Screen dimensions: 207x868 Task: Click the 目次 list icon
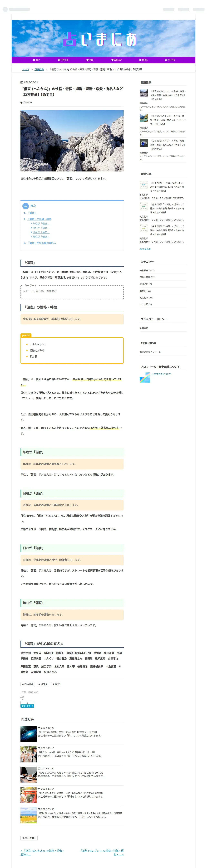25,206
